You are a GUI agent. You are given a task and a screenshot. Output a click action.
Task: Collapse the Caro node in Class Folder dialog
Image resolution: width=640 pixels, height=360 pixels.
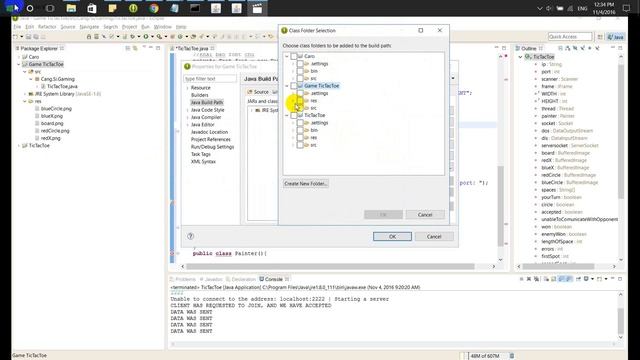click(287, 56)
